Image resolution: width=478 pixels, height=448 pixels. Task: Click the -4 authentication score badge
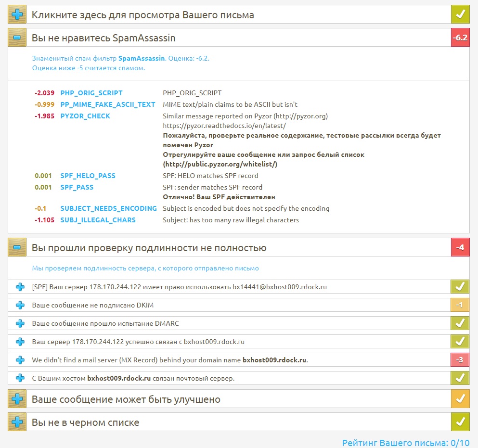coord(460,248)
